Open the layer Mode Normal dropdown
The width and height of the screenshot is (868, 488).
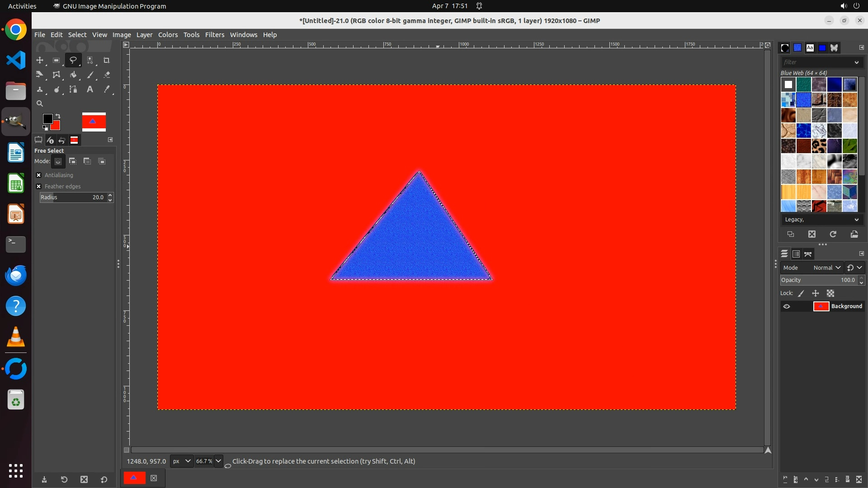tap(826, 268)
